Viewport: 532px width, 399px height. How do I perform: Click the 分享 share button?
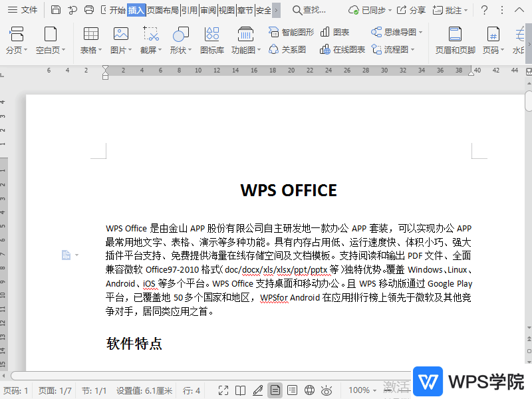tap(411, 10)
